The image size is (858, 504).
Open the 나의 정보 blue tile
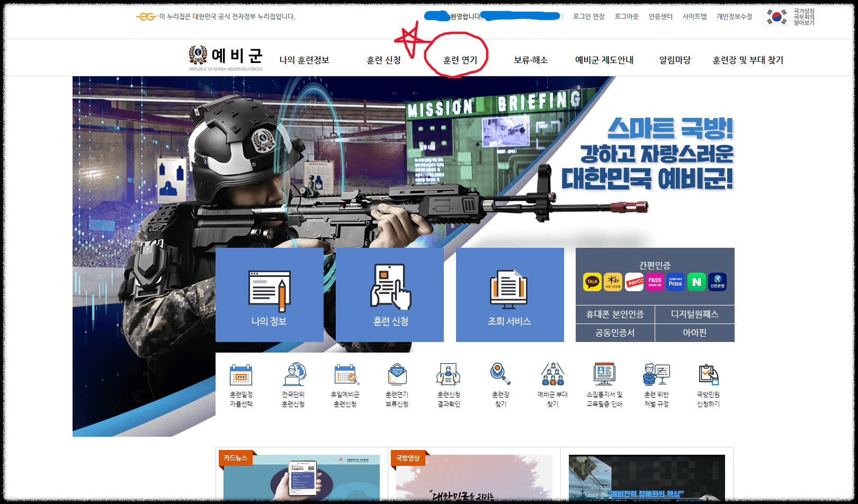click(269, 295)
